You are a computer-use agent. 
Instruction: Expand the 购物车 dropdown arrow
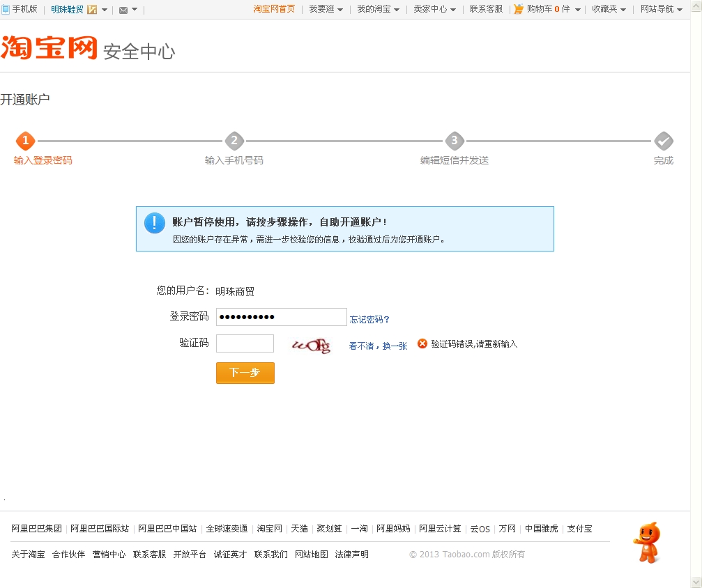tap(577, 9)
